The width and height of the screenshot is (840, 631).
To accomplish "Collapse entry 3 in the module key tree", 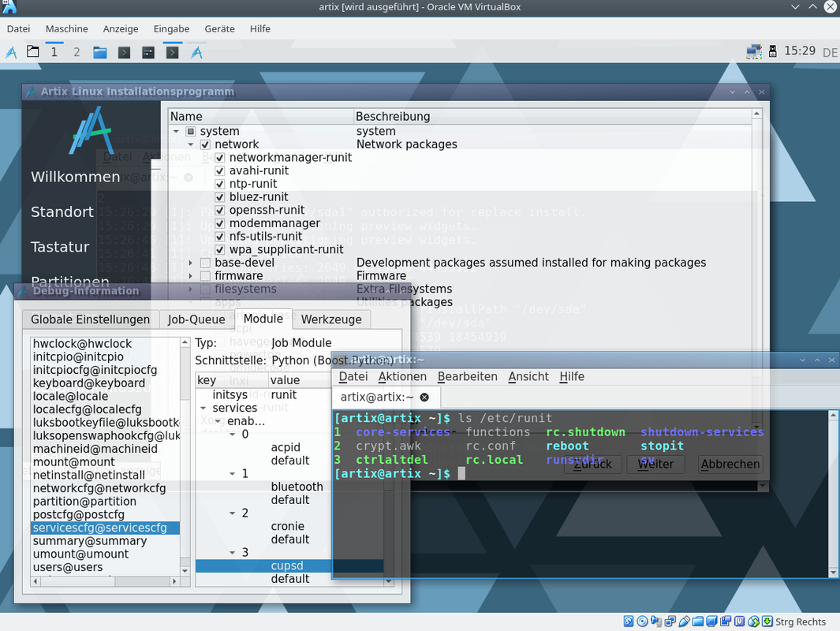I will tap(233, 553).
